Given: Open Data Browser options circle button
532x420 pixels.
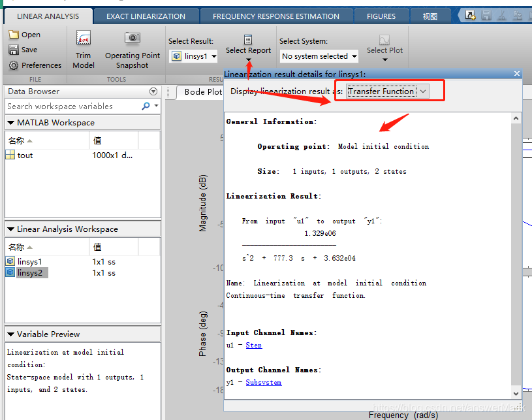Looking at the screenshot, I should click(153, 91).
